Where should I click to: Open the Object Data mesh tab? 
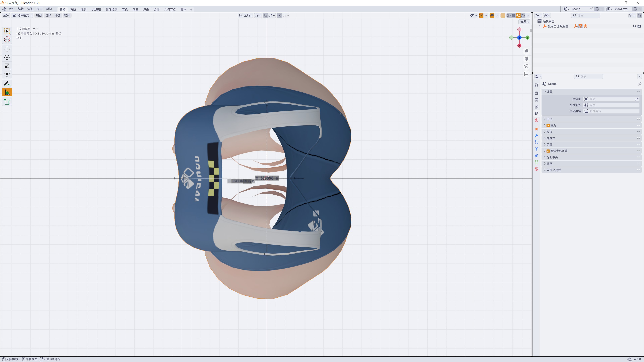click(x=536, y=162)
